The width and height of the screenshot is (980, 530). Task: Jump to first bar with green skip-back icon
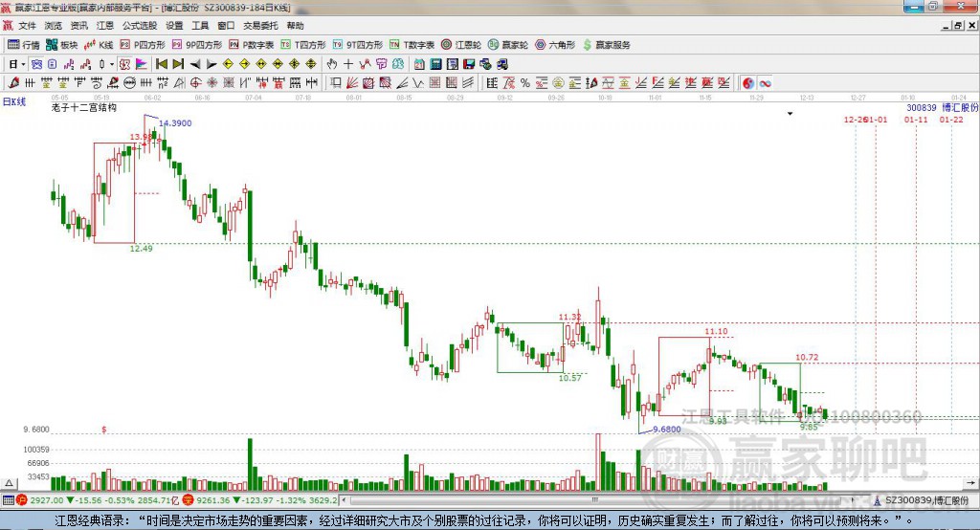[x=161, y=64]
